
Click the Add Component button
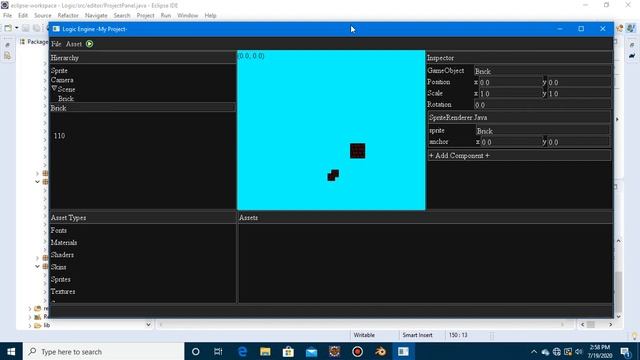(x=519, y=156)
